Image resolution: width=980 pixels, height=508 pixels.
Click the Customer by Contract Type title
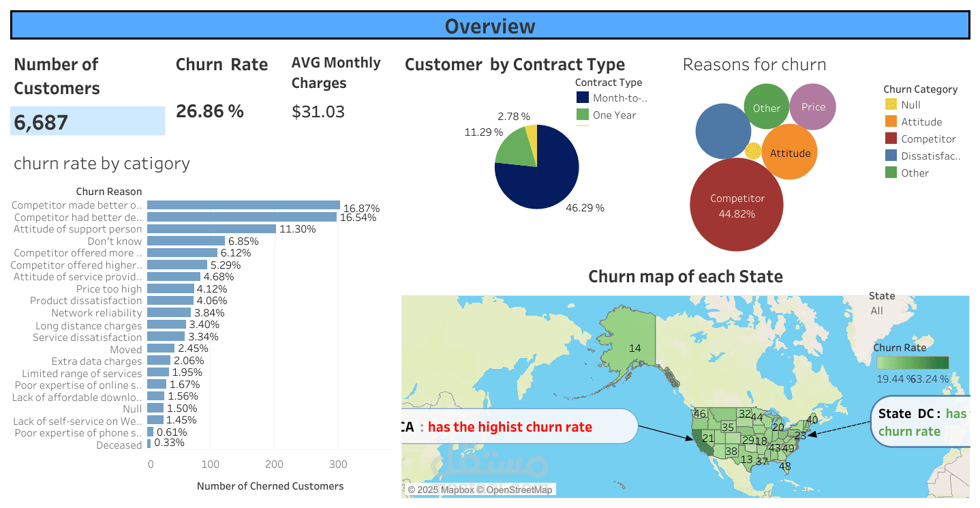[x=515, y=65]
